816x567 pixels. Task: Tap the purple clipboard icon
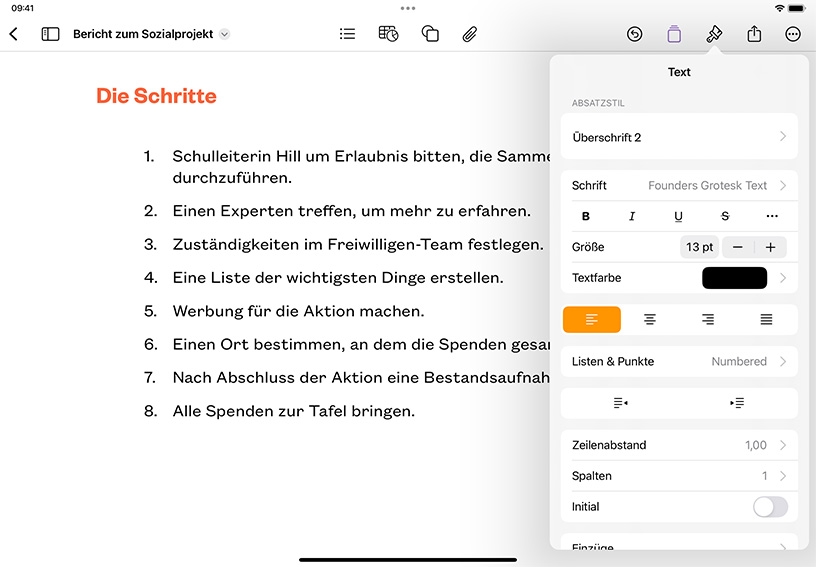click(x=674, y=34)
